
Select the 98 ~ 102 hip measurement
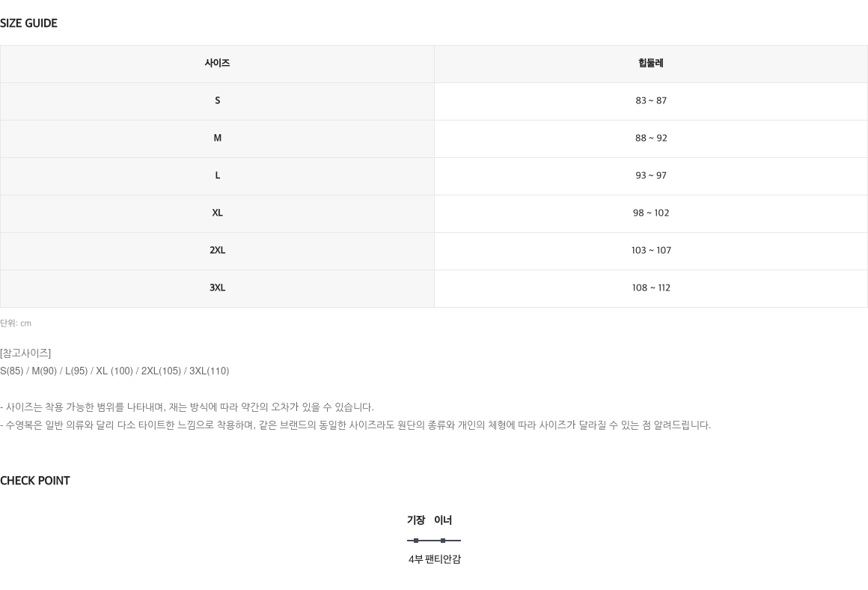click(651, 213)
